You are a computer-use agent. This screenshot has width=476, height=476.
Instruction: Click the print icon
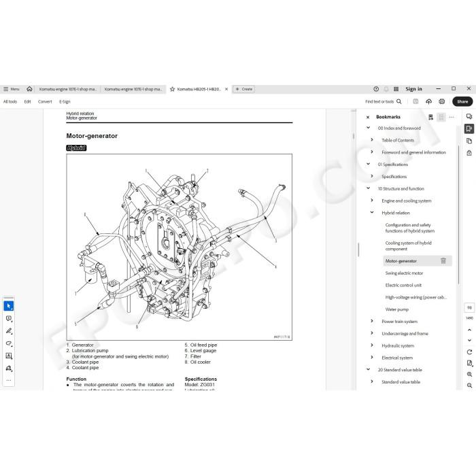pos(442,101)
